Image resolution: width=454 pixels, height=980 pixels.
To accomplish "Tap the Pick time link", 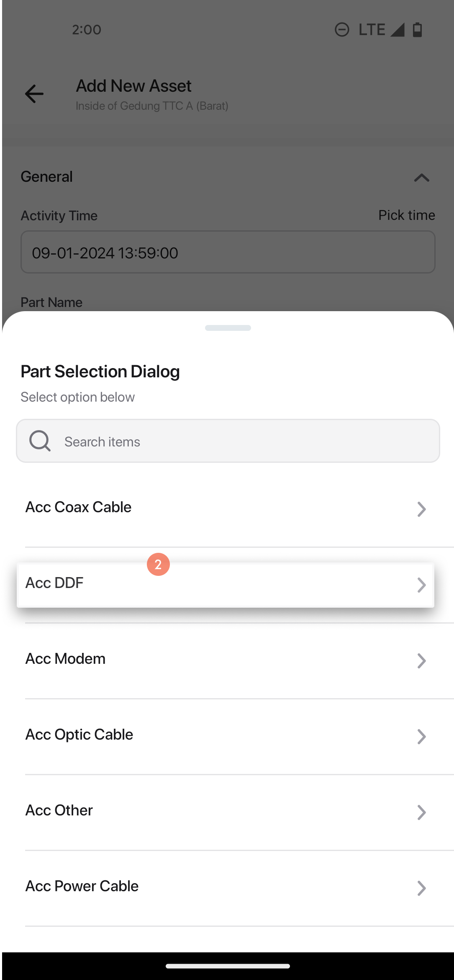I will pos(407,215).
